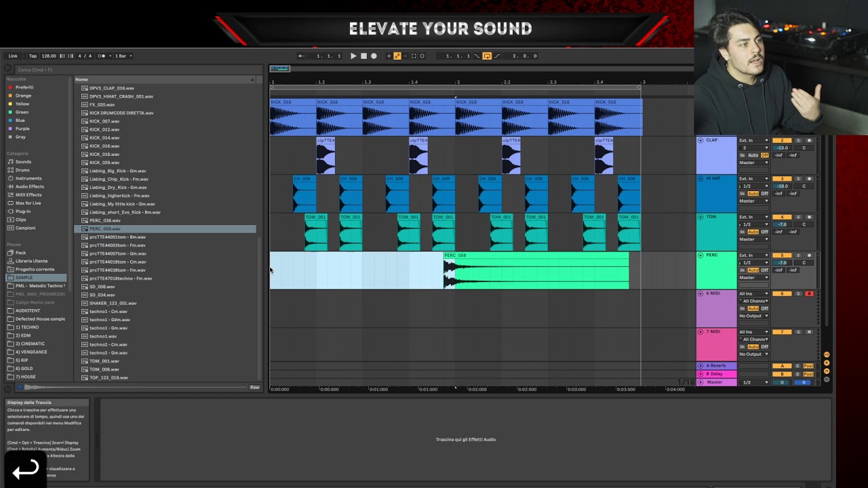Open Libreria Utente place

[31, 261]
